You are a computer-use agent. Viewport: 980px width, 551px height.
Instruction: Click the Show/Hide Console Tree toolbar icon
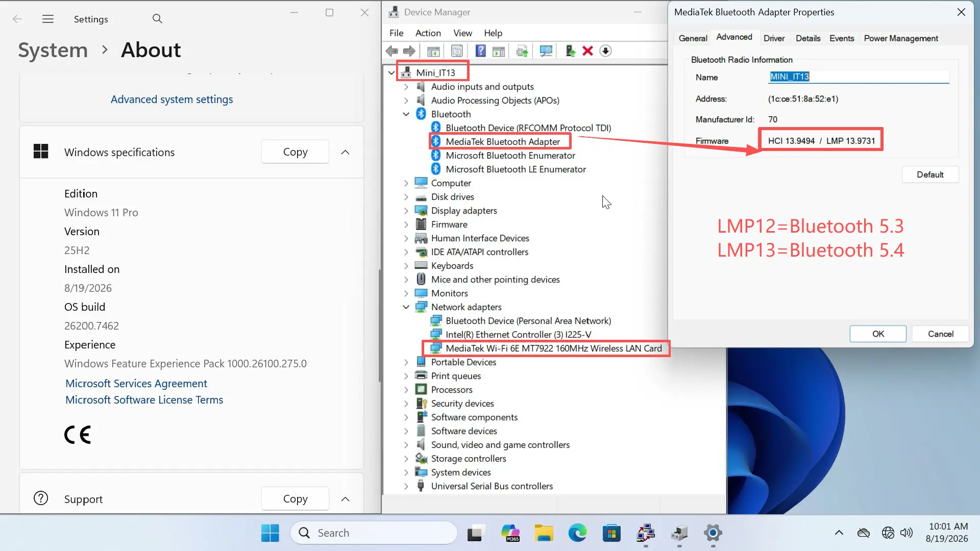pyautogui.click(x=433, y=51)
